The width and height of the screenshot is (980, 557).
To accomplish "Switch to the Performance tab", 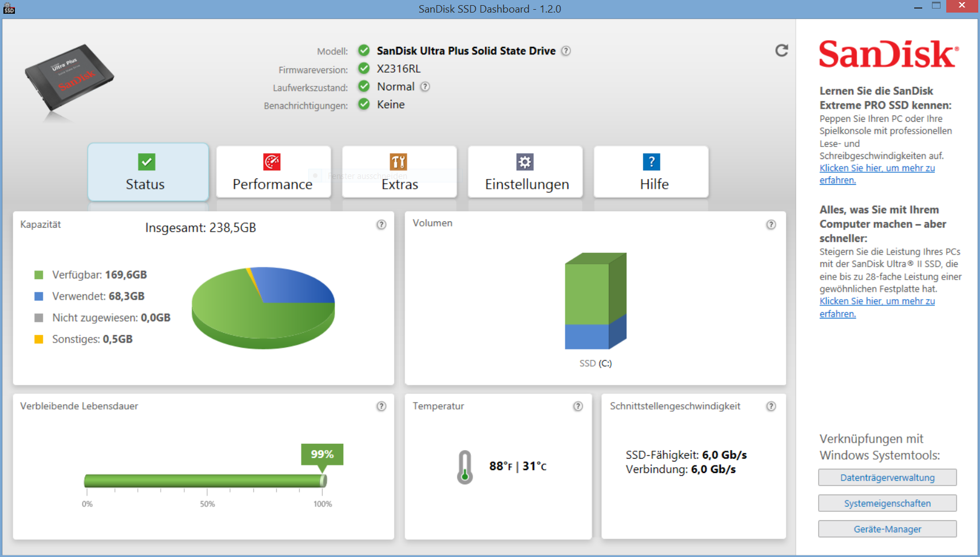I will click(273, 172).
